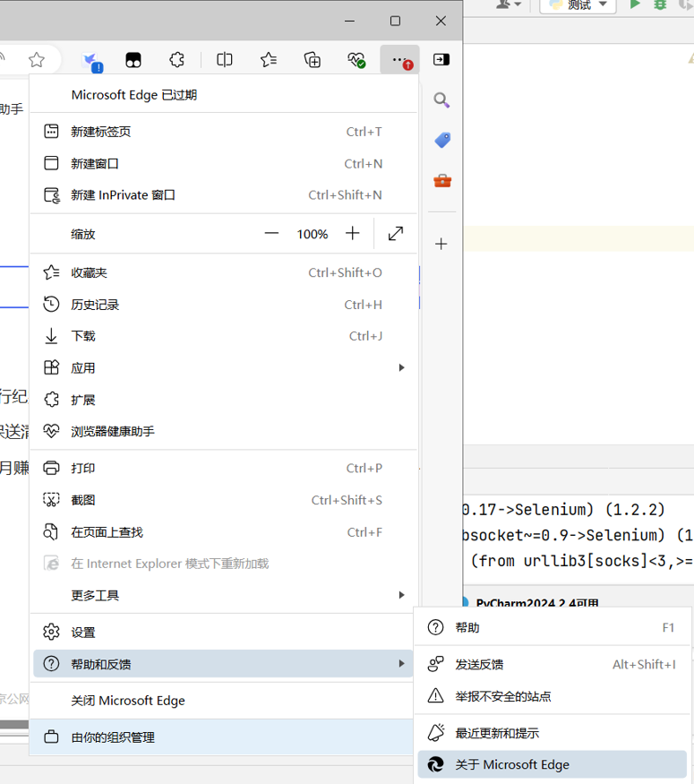Open the Tampermonkey extension icon

click(x=133, y=60)
